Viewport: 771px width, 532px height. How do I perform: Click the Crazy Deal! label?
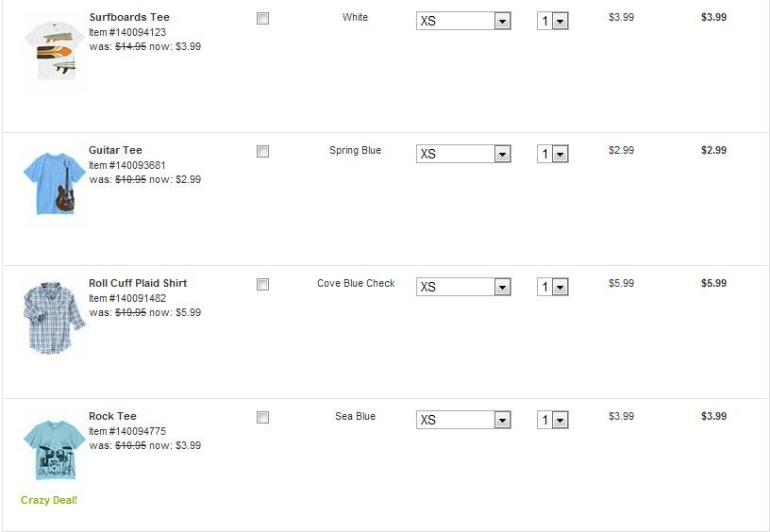point(49,500)
